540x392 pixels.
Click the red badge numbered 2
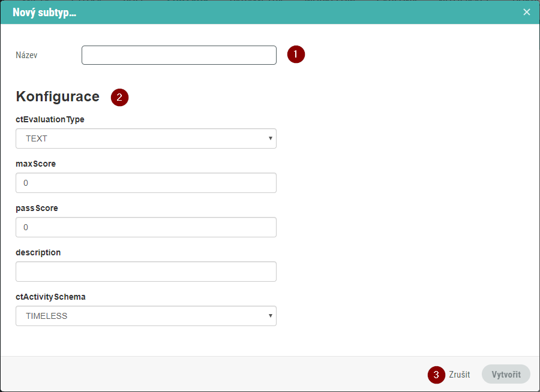click(x=119, y=97)
